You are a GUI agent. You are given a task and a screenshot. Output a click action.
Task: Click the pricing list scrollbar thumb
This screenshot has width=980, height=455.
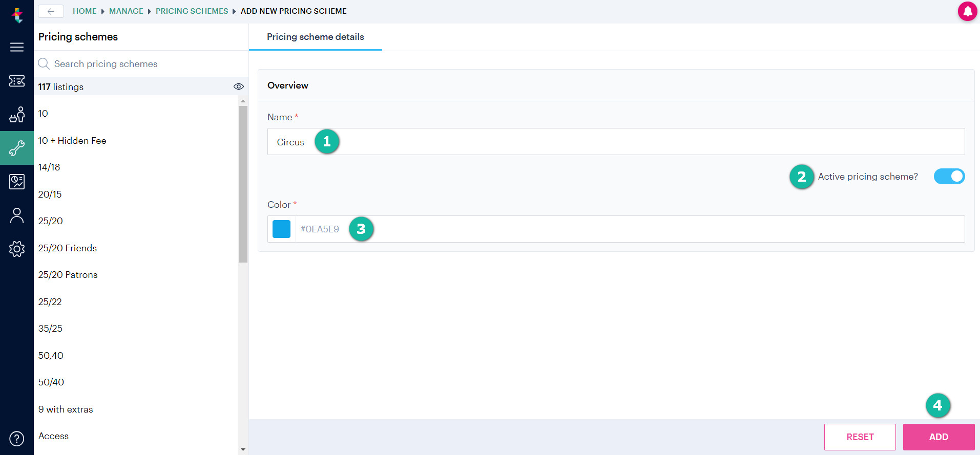(243, 184)
